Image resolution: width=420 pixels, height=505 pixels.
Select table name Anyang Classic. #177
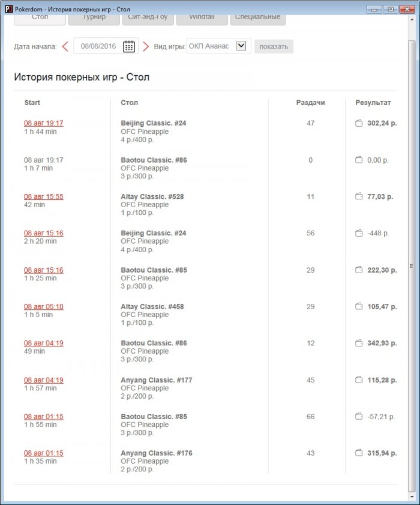click(x=157, y=380)
